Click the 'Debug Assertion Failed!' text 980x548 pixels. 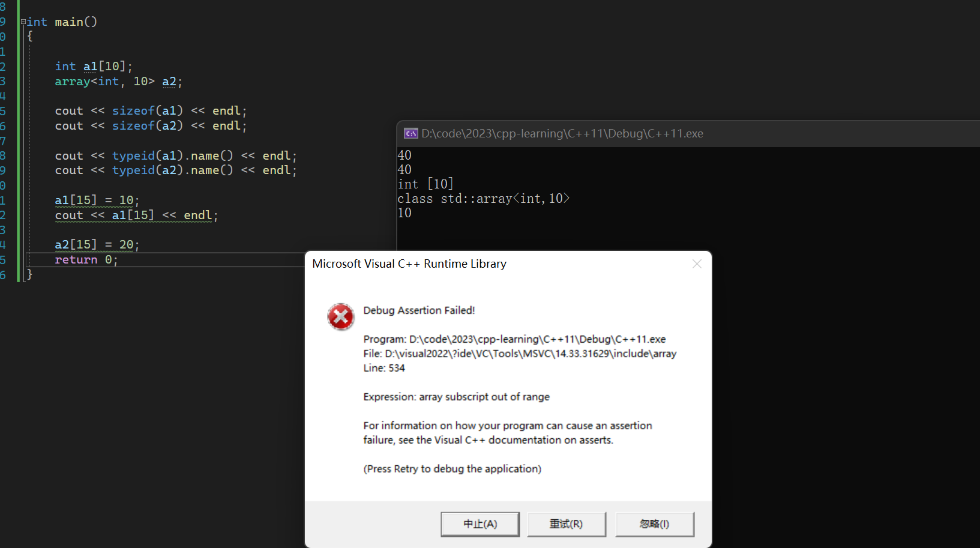419,310
